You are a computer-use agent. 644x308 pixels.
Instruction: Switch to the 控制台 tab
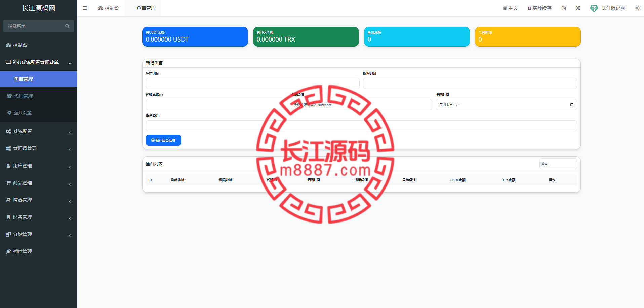[109, 8]
